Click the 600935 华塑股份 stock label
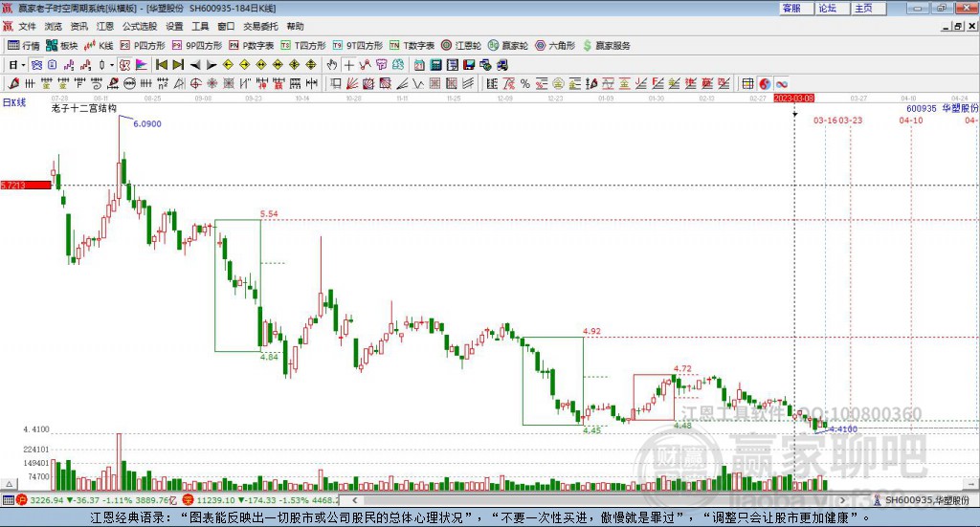This screenshot has width=980, height=527. (x=943, y=108)
